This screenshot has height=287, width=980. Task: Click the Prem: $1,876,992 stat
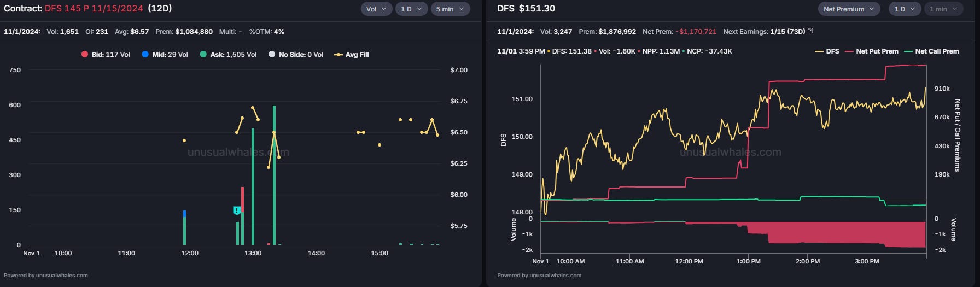[608, 32]
